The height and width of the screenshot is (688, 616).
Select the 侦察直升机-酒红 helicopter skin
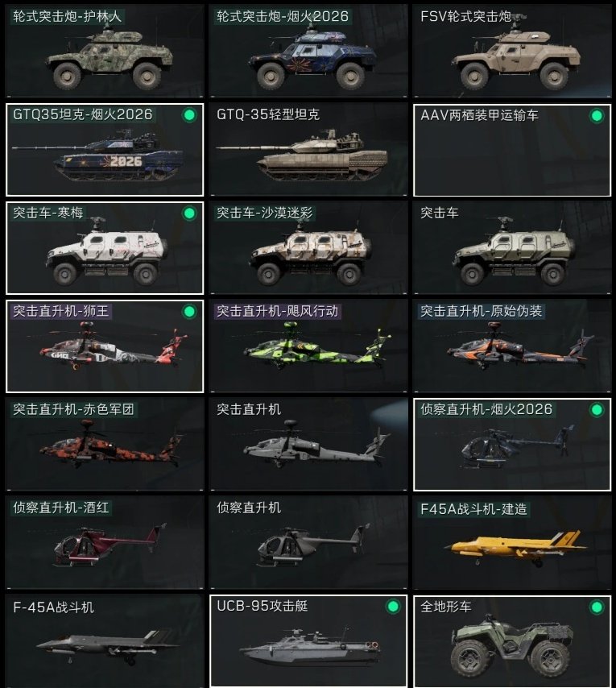105,543
